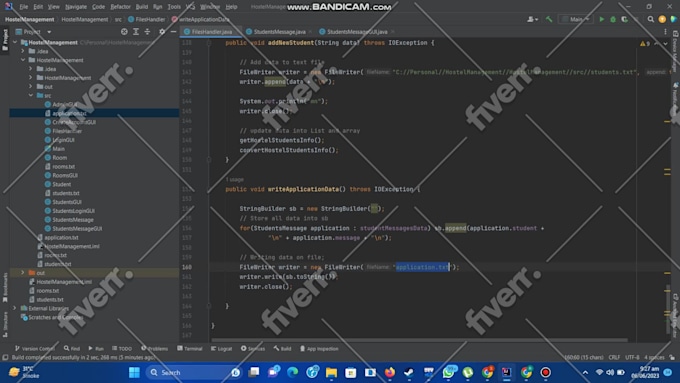The height and width of the screenshot is (383, 680).
Task: Start debugging with the bug icon
Action: pos(613,19)
